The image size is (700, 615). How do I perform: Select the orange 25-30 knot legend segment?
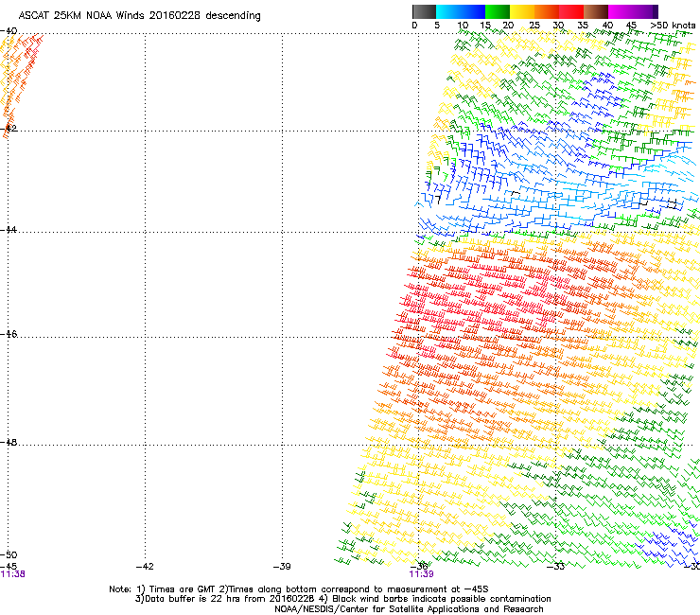[x=547, y=11]
